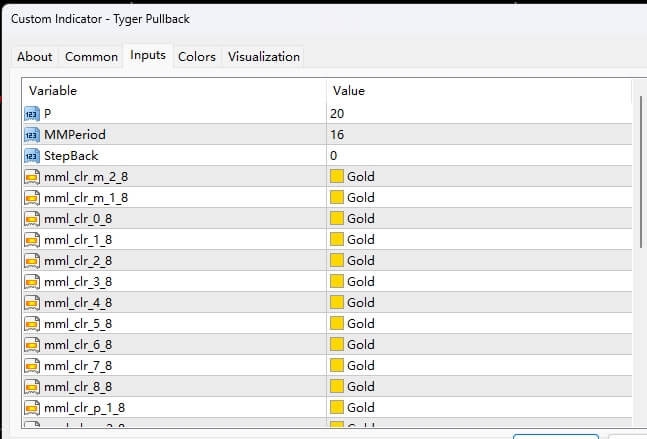Switch to the About tab
The width and height of the screenshot is (647, 439).
click(35, 57)
